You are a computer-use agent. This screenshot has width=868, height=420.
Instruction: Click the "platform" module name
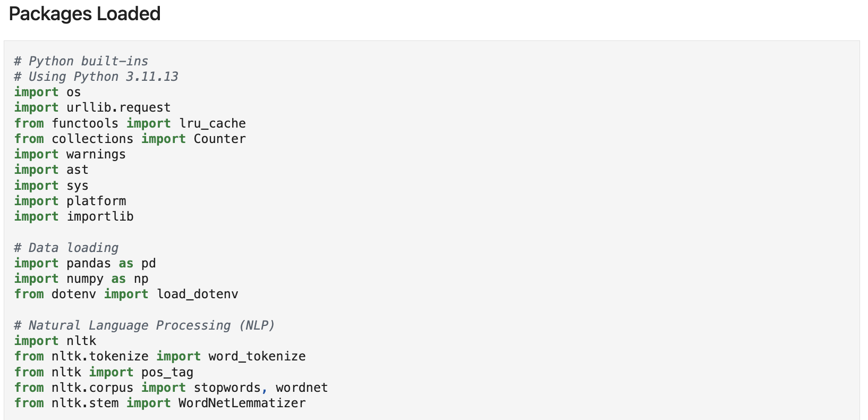click(96, 201)
